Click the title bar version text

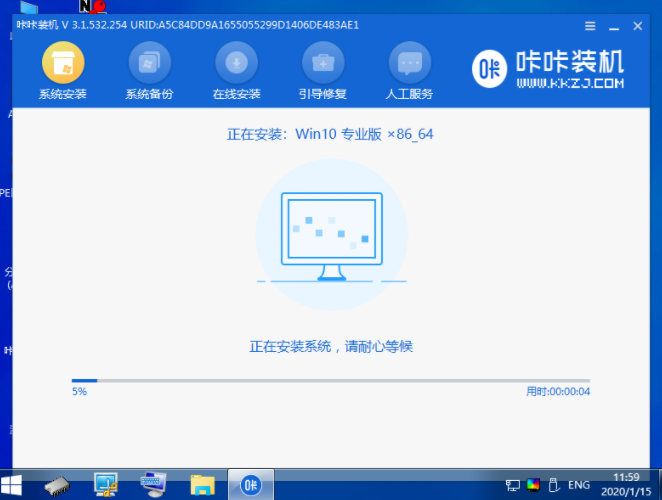(x=188, y=25)
